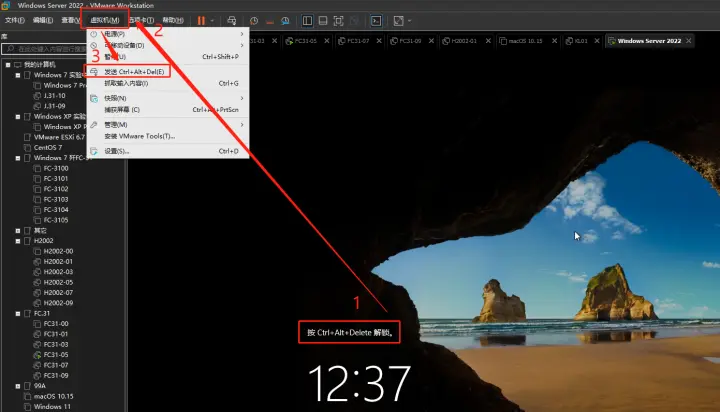Screen dimensions: 720x412
Task: Open the dropdown arrow beside Suspend icon
Action: click(x=212, y=21)
